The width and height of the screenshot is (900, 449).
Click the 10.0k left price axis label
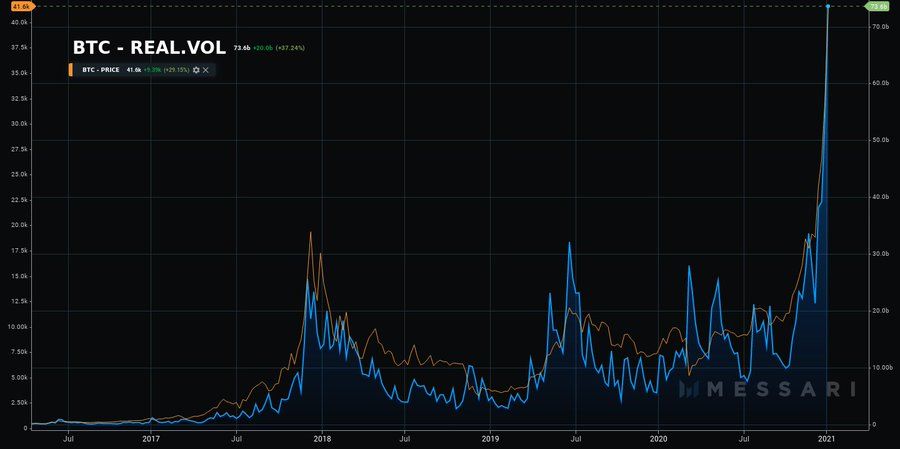coord(18,327)
